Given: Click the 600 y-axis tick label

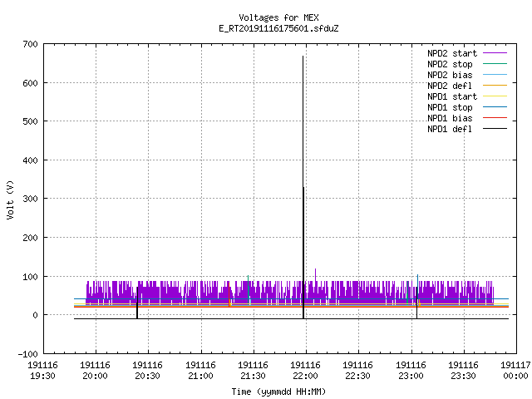Looking at the screenshot, I should tap(30, 83).
